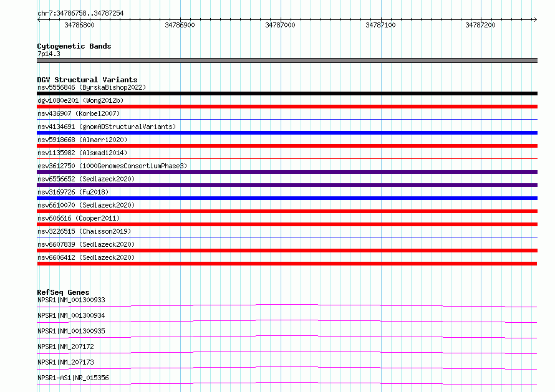The image size is (555, 392).
Task: Click ruler position 34787000
Action: (x=280, y=25)
